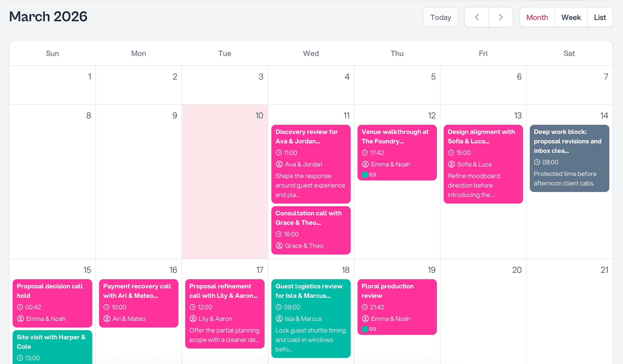This screenshot has width=623, height=364.
Task: Open the link attached to Venue walkthrough event
Action: 373,175
